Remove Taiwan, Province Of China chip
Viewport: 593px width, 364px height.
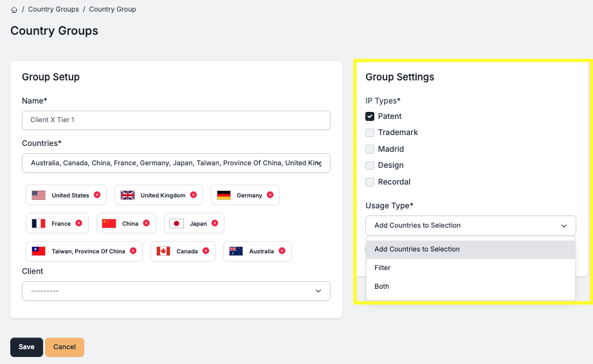[133, 251]
